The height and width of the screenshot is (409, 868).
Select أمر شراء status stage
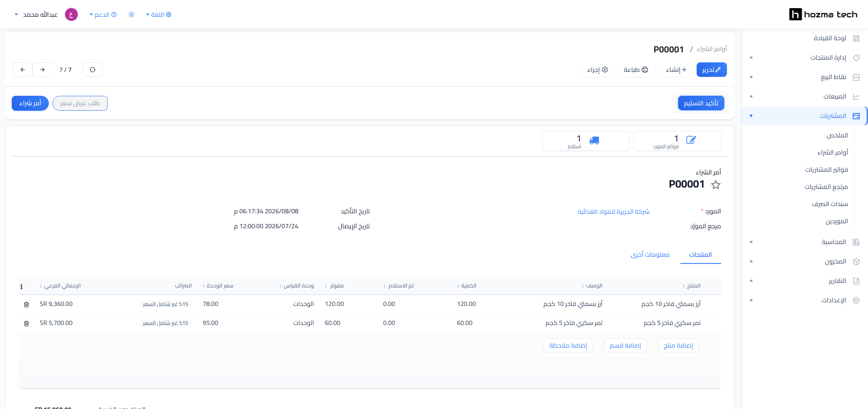pyautogui.click(x=30, y=103)
